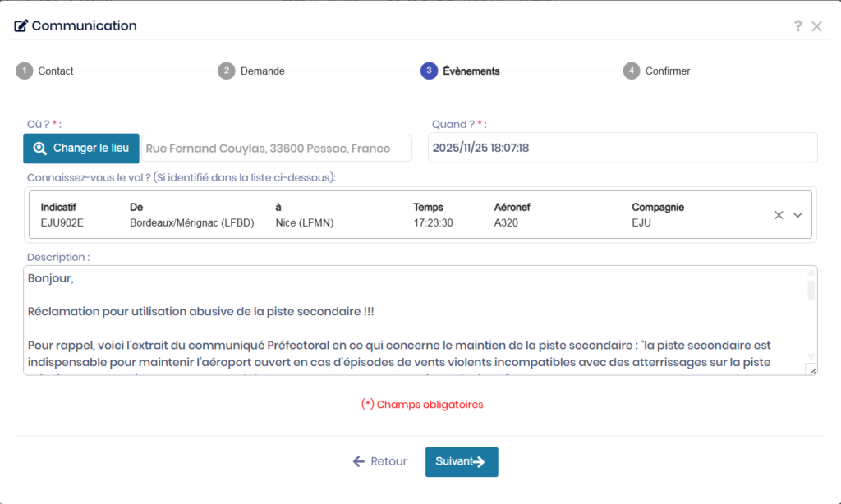841x504 pixels.
Task: Click the Retour left arrow icon
Action: point(359,461)
